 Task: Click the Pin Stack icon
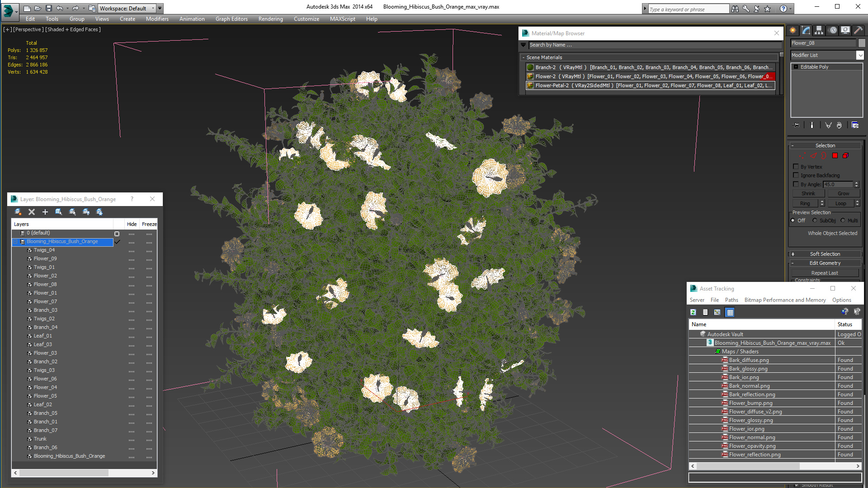(x=797, y=125)
